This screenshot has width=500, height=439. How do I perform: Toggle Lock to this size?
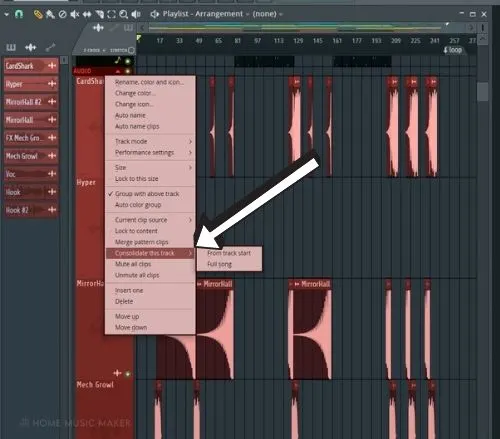pyautogui.click(x=150, y=179)
